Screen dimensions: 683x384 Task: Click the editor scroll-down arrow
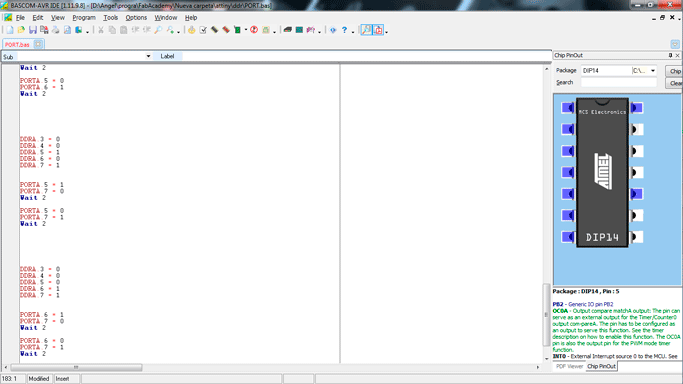click(x=547, y=359)
